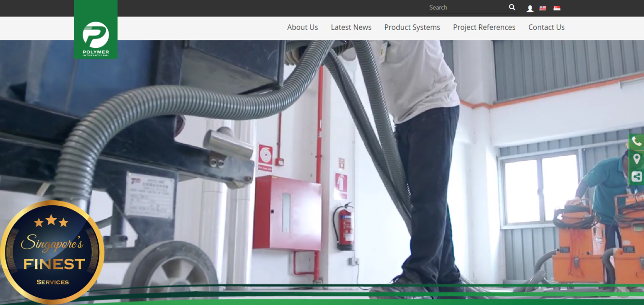Open the location pin icon
The image size is (644, 305).
click(x=636, y=159)
